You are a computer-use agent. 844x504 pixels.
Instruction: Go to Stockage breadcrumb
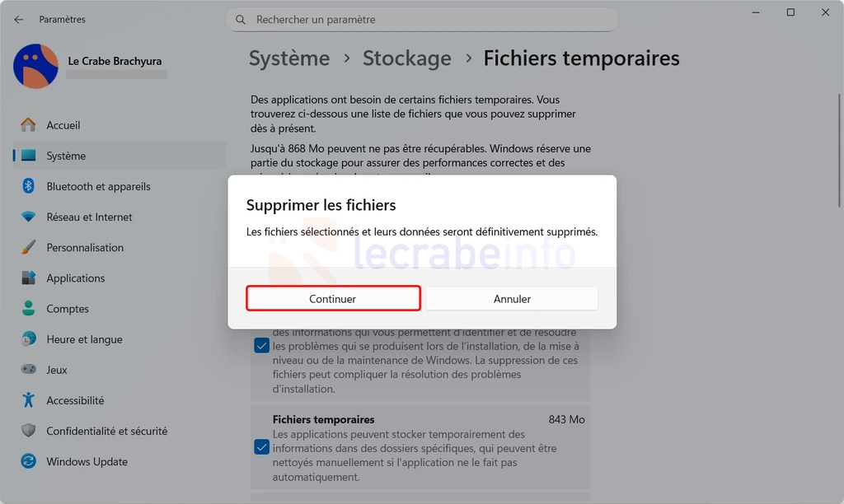tap(407, 58)
